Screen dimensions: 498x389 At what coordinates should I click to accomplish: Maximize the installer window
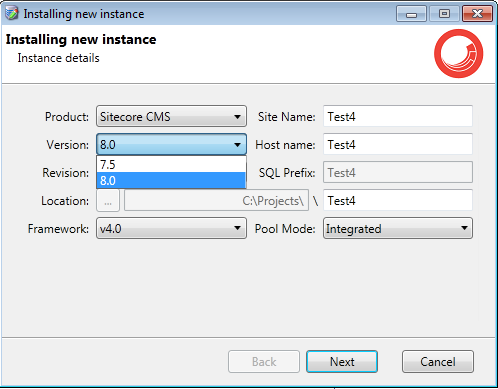click(444, 14)
